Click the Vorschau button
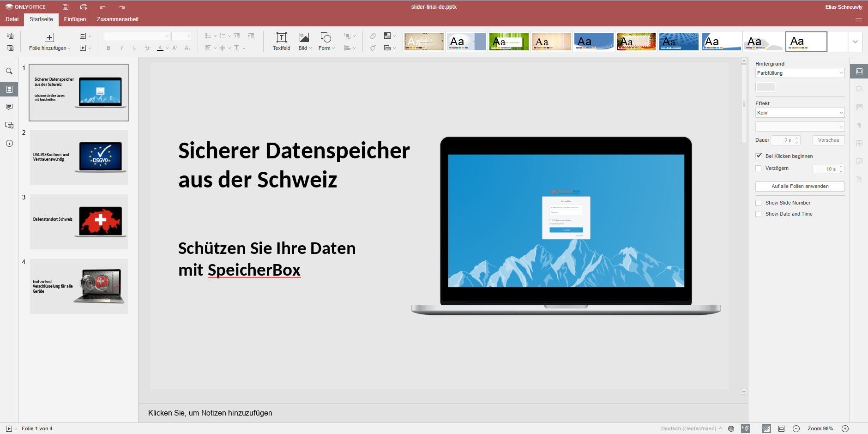Screen dimensions: 868x434 pyautogui.click(x=828, y=140)
